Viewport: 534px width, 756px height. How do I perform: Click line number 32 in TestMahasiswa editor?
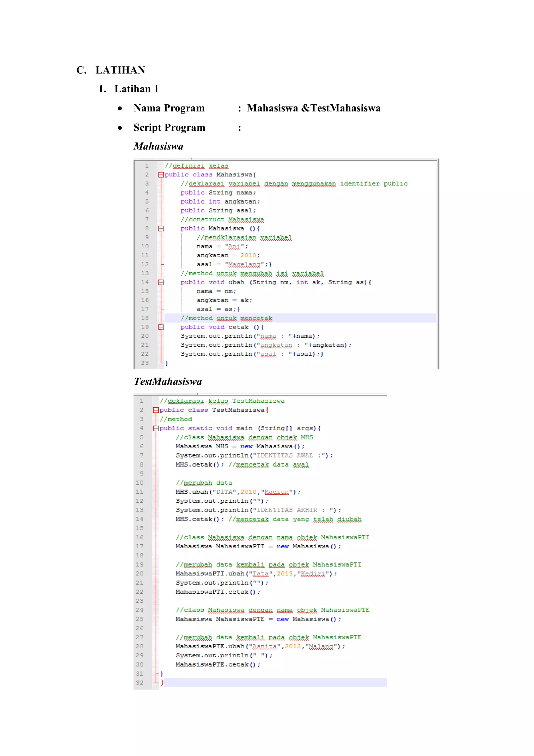pos(139,683)
